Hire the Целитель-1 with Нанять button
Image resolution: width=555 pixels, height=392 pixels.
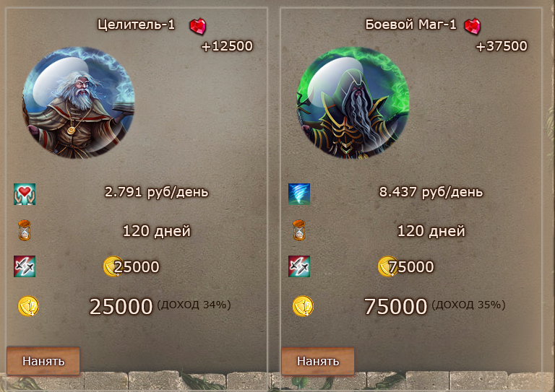(43, 361)
